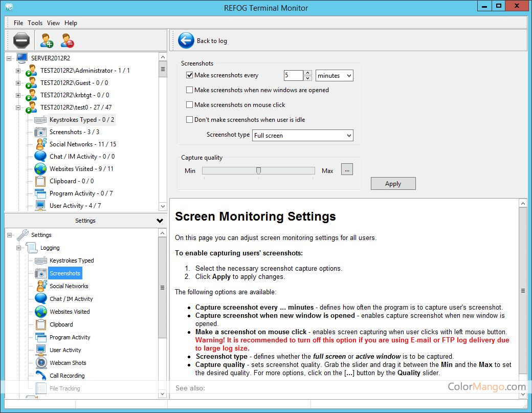532x413 pixels.
Task: Select Social Networks - 11 / 15 under test0
Action: 83,144
